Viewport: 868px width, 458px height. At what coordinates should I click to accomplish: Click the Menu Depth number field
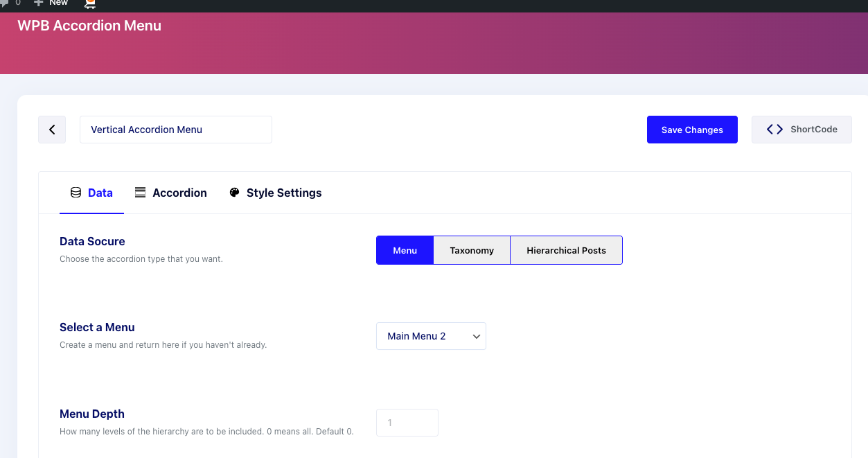pyautogui.click(x=407, y=423)
